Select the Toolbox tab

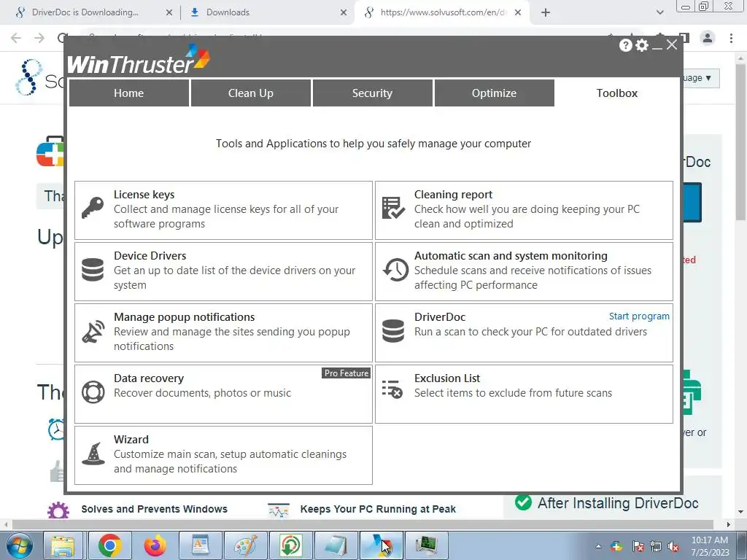click(617, 93)
